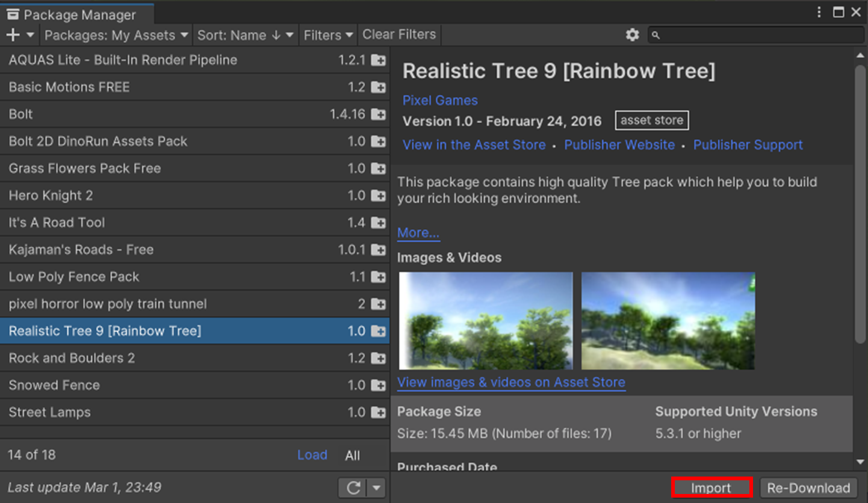Click the details scroll down arrow
The height and width of the screenshot is (503, 868).
[x=860, y=462]
